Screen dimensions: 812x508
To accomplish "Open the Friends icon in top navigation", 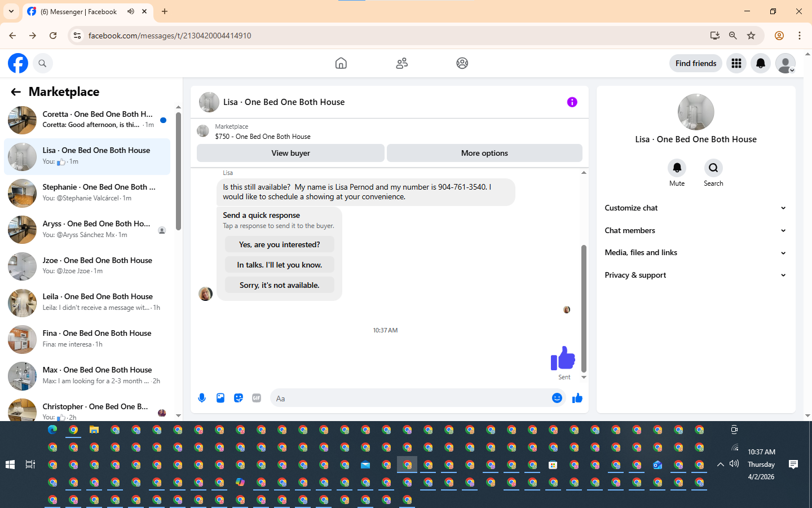I will pos(402,63).
